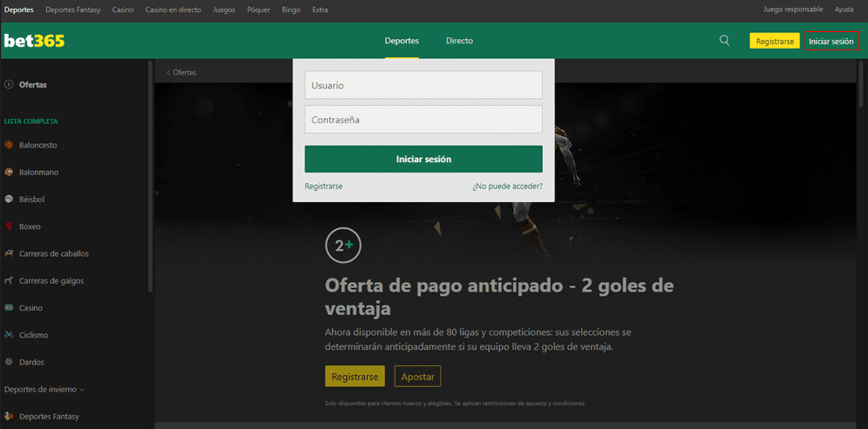868x429 pixels.
Task: Click the Carreras de caballos horse icon
Action: click(x=9, y=253)
